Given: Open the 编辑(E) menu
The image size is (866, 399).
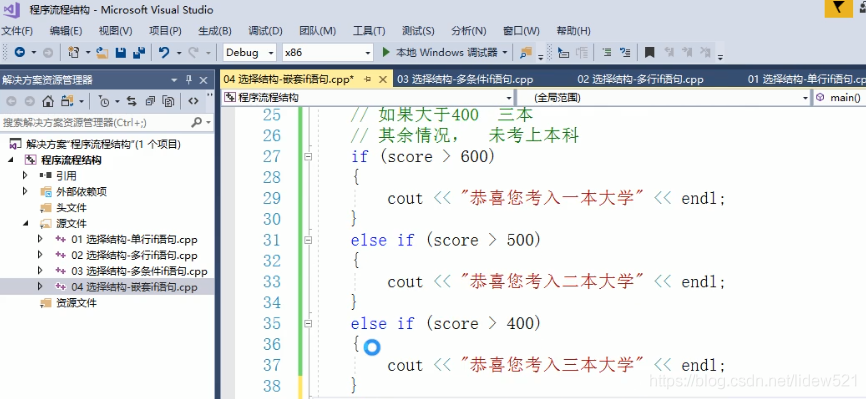Looking at the screenshot, I should 66,30.
